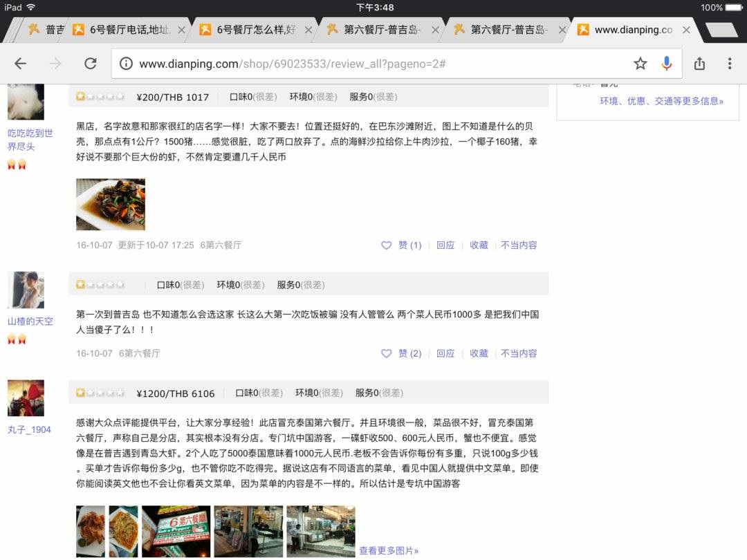747x560 pixels.
Task: Open 丸子_1904 profile name link
Action: tap(29, 429)
